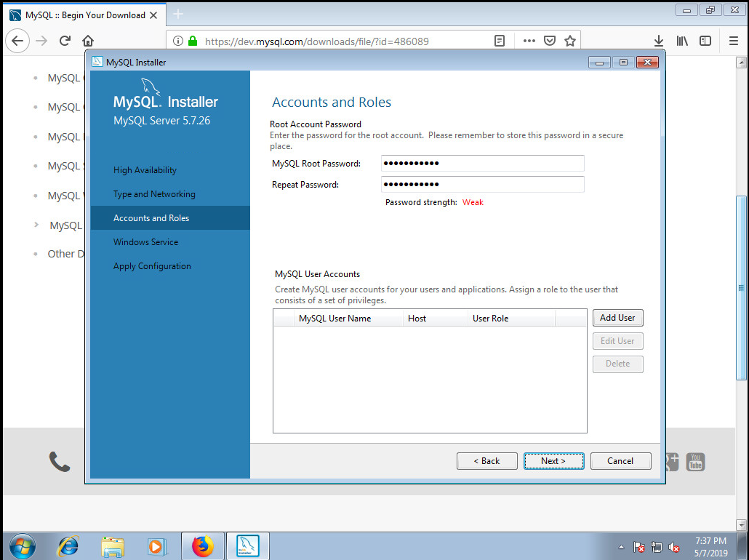Focus the MySQL Root Password field
This screenshot has height=560, width=749.
[482, 164]
